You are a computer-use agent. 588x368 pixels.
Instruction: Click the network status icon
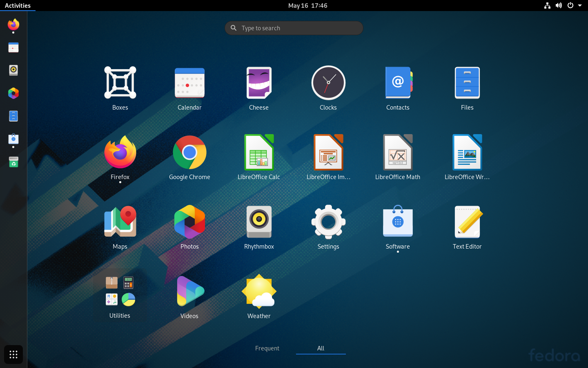click(x=547, y=5)
